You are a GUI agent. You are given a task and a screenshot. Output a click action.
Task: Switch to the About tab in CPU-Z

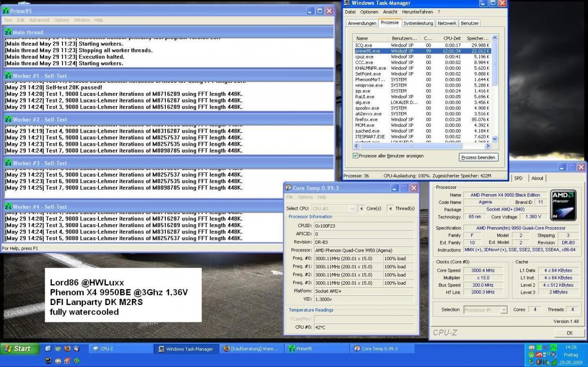click(x=537, y=178)
